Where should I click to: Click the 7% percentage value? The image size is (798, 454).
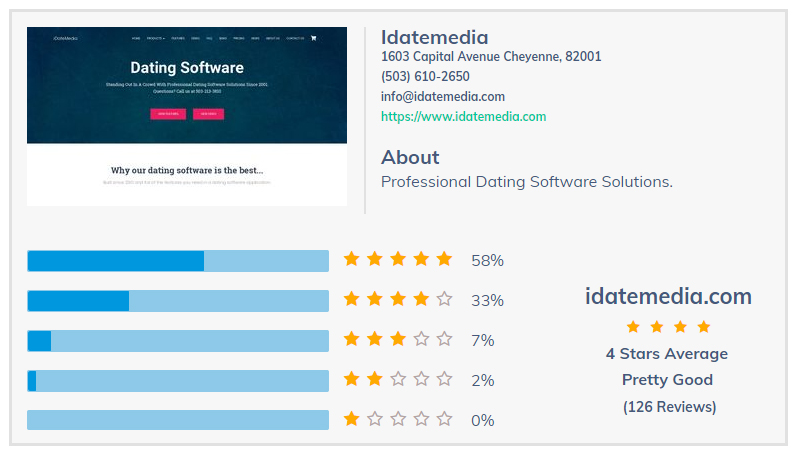tap(482, 340)
